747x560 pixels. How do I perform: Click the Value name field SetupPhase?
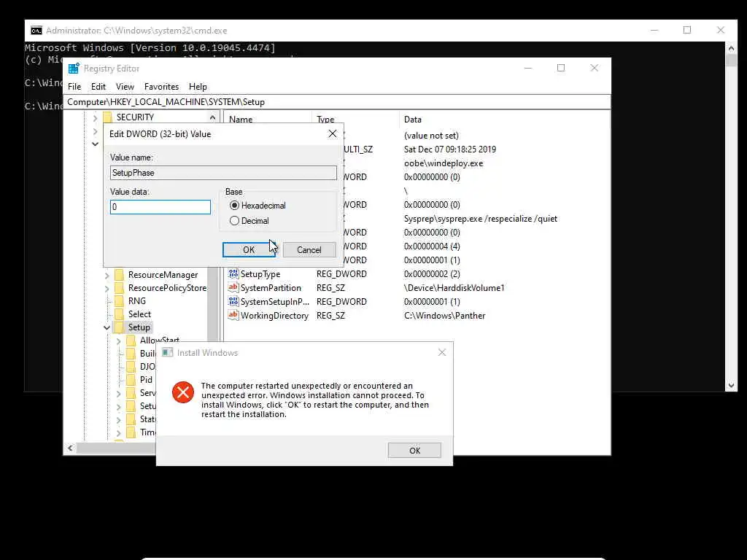(x=223, y=172)
